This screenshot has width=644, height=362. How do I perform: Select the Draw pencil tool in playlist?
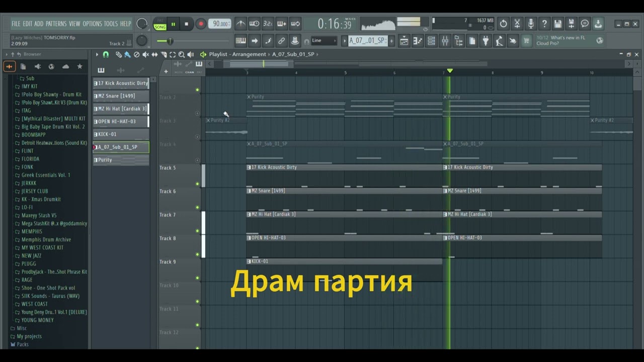point(119,54)
